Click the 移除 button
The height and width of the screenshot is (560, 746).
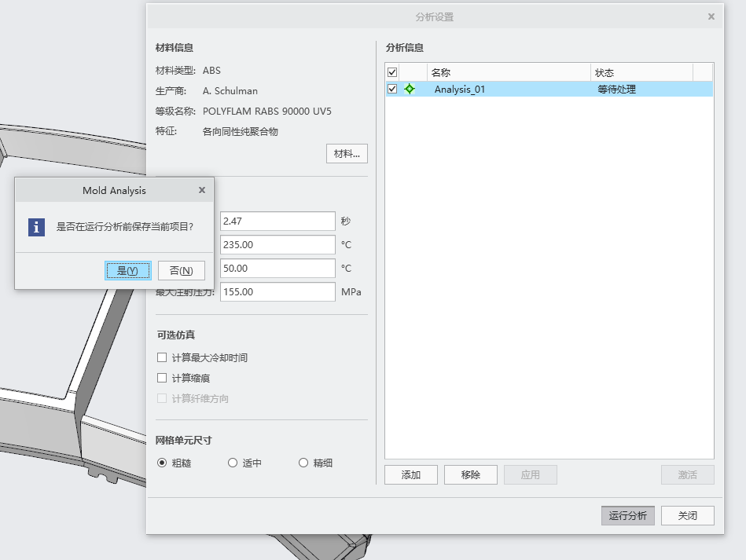(x=471, y=475)
